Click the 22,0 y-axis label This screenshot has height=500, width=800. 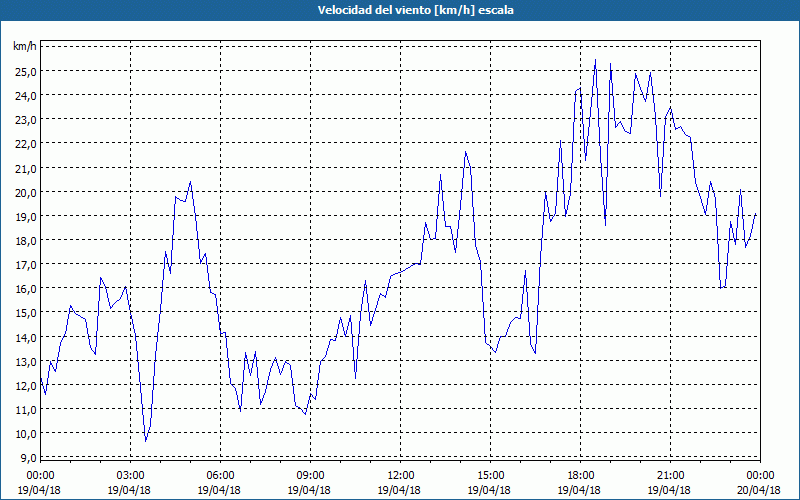click(26, 144)
